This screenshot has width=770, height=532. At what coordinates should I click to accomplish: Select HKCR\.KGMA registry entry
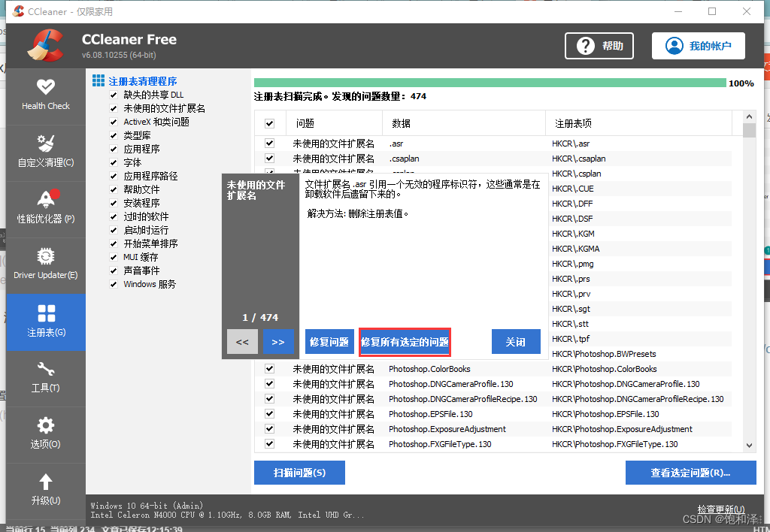(x=575, y=249)
